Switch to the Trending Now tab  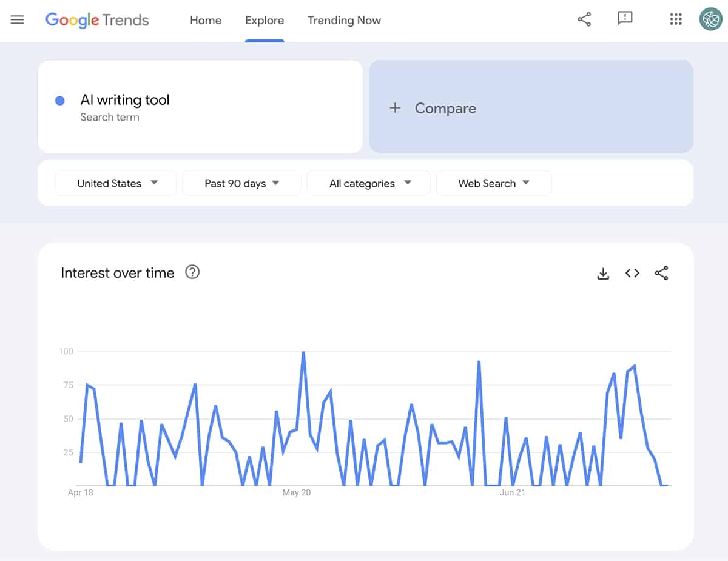pos(344,20)
